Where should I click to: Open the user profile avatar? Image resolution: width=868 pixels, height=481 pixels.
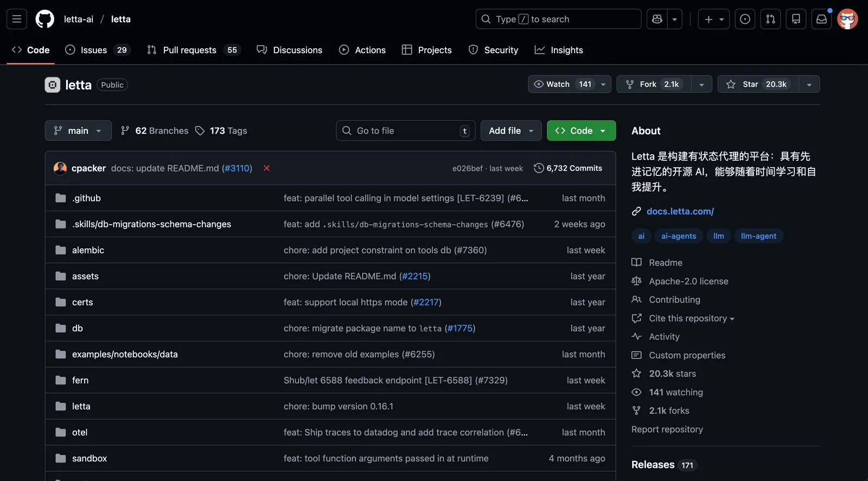tap(847, 19)
